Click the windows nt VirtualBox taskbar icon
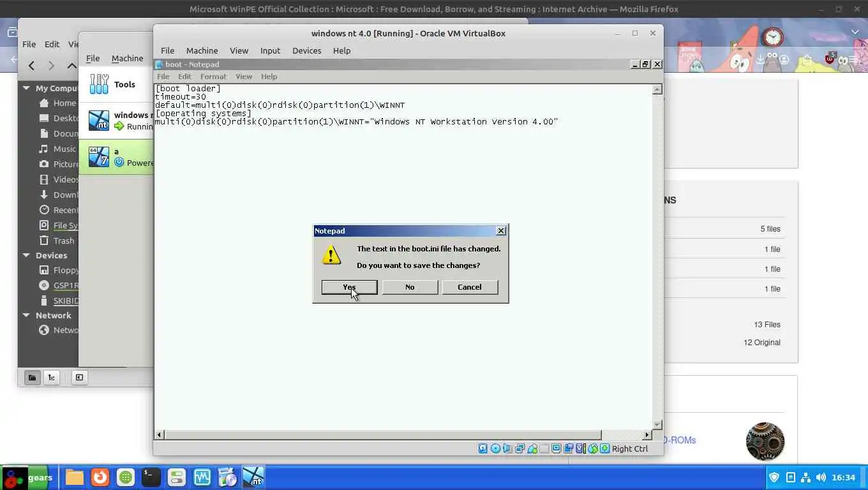868x490 pixels. (x=253, y=477)
